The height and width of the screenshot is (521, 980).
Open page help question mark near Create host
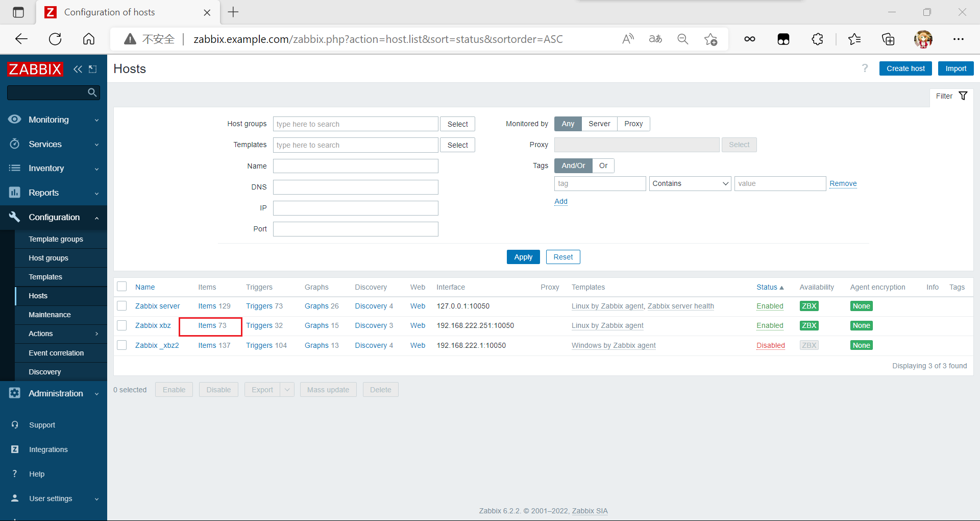[865, 68]
